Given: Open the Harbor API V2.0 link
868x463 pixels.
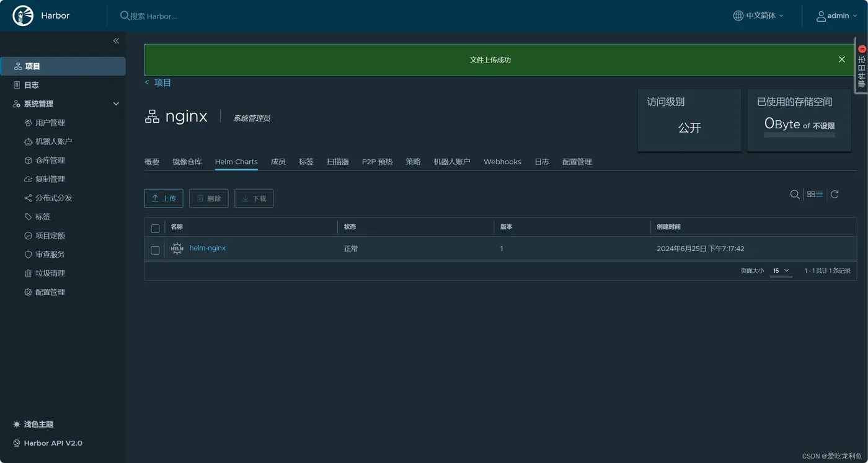Looking at the screenshot, I should click(x=53, y=443).
